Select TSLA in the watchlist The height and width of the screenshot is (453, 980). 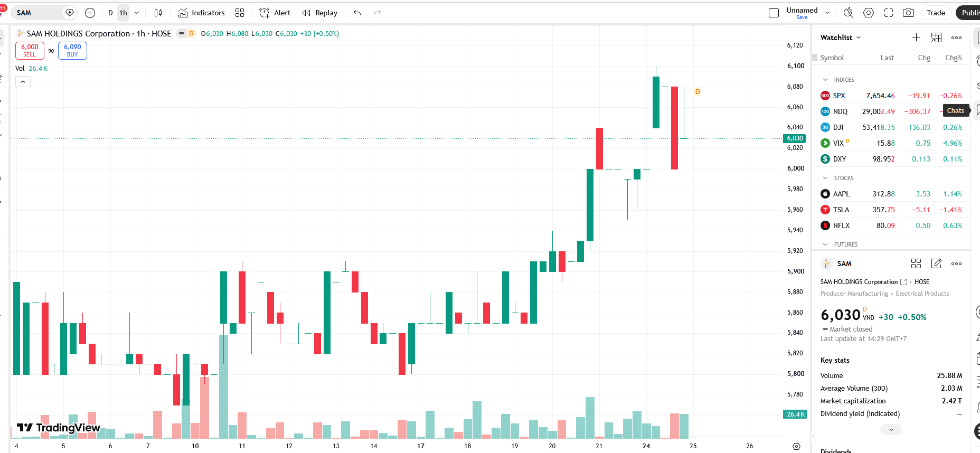pyautogui.click(x=891, y=210)
